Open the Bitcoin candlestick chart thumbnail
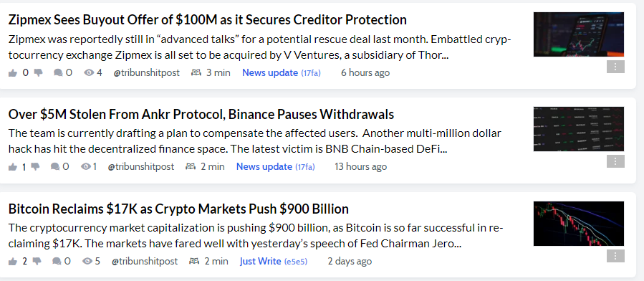644x281 pixels. (578, 224)
